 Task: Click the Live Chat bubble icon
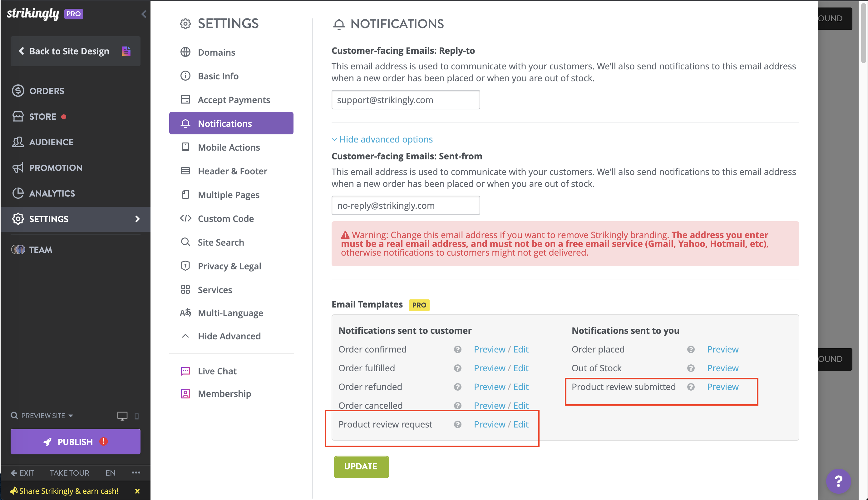tap(185, 371)
